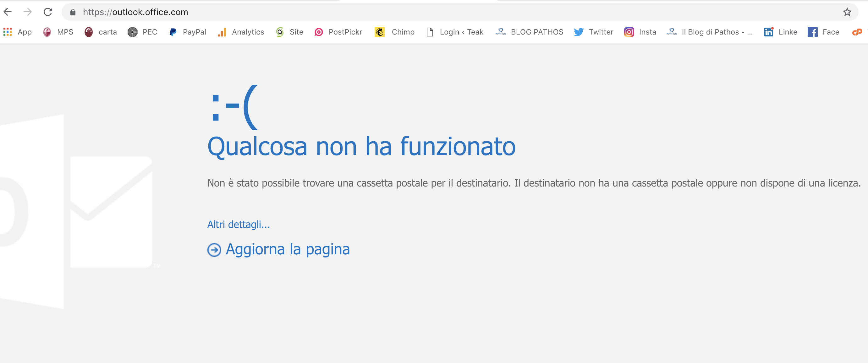Open the Twitter bookmark

click(x=594, y=32)
